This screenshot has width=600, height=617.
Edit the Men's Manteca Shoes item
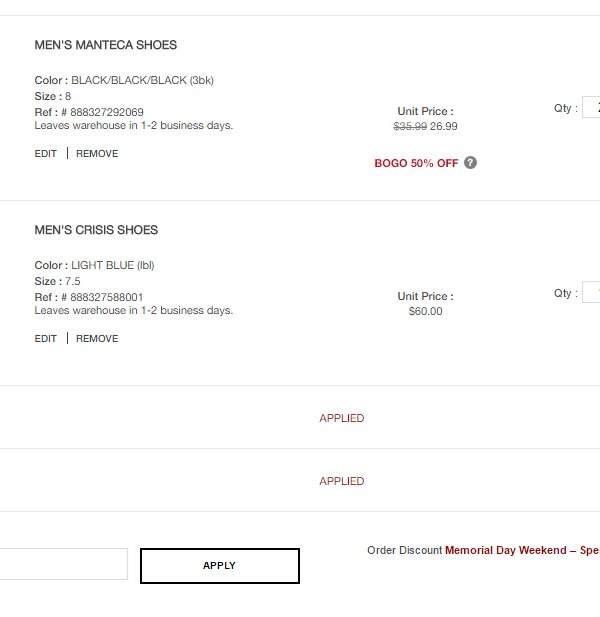[x=46, y=153]
